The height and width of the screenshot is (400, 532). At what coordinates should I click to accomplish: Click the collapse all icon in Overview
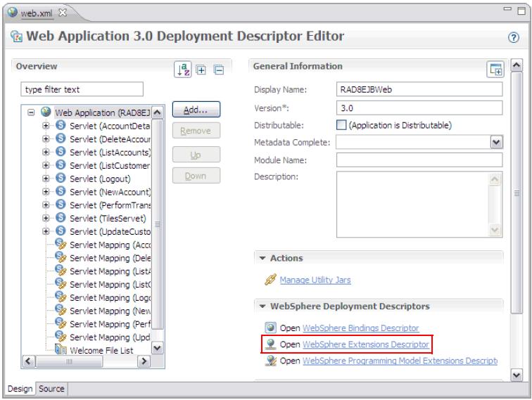click(219, 70)
